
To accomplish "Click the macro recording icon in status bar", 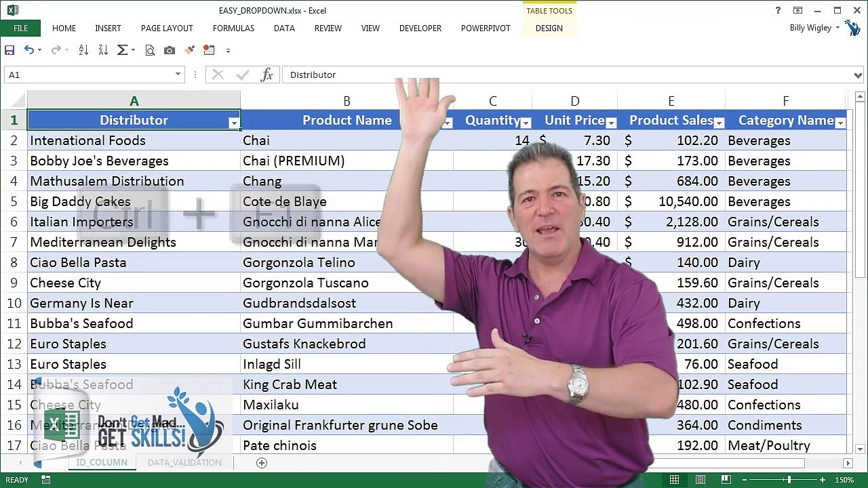I will (x=45, y=480).
